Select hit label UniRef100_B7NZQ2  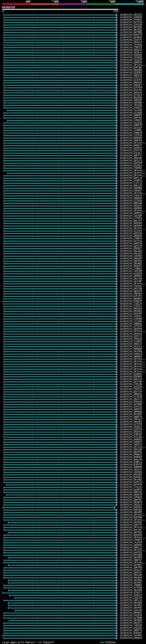coord(131,374)
